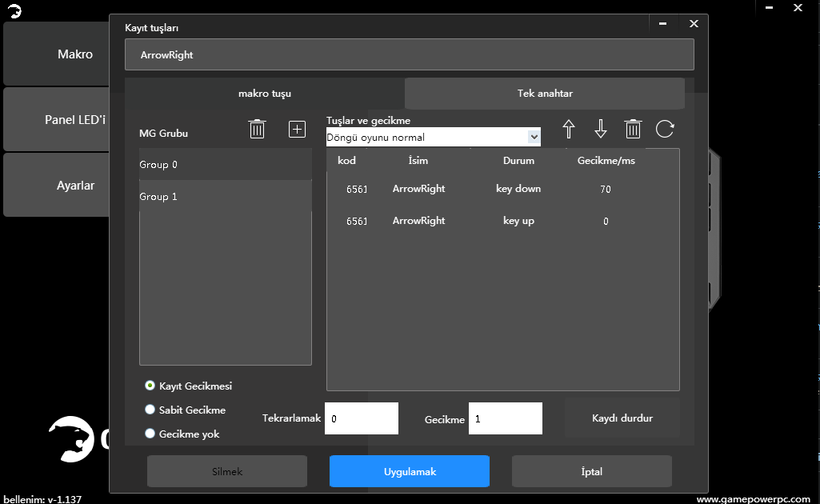Viewport: 820px width, 504px height.
Task: Select the Gecikme yok radio button
Action: 150,434
